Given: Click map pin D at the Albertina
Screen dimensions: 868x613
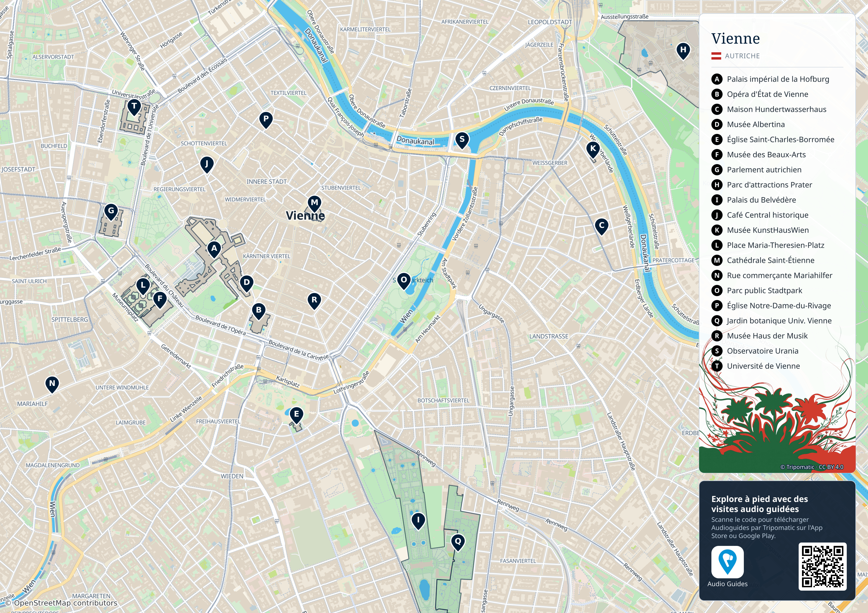Looking at the screenshot, I should [x=246, y=283].
